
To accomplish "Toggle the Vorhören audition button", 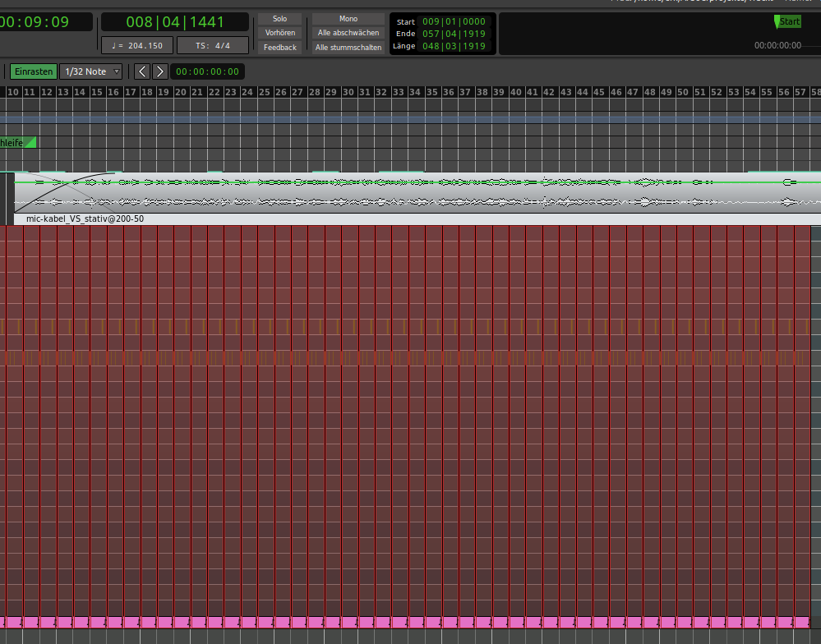I will coord(279,33).
